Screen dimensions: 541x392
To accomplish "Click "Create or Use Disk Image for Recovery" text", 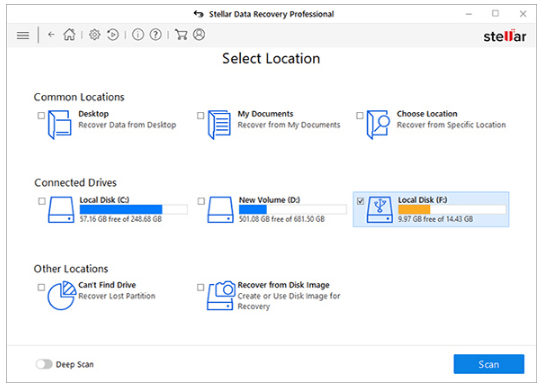I will click(289, 301).
